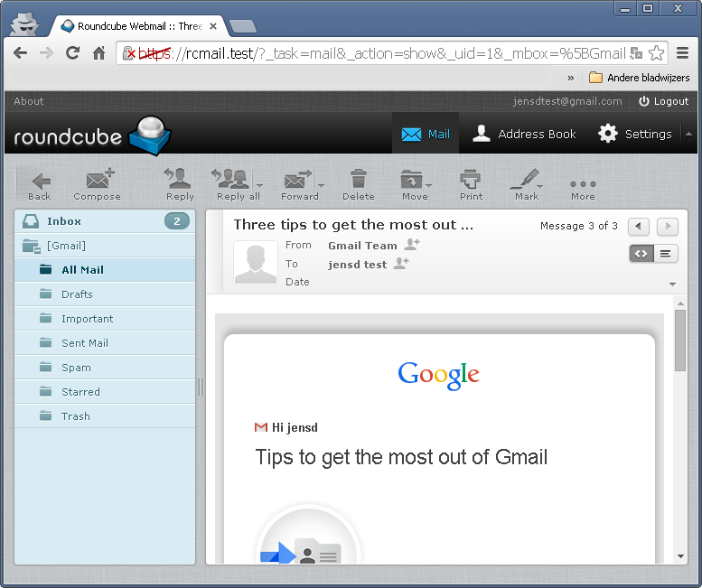
Task: Open the Starred folder
Action: [105, 392]
